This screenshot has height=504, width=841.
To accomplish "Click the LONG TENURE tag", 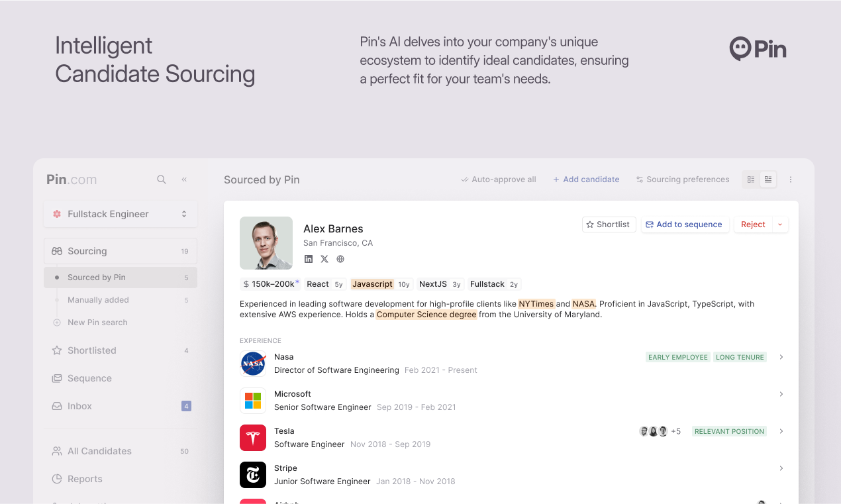I will (x=740, y=357).
